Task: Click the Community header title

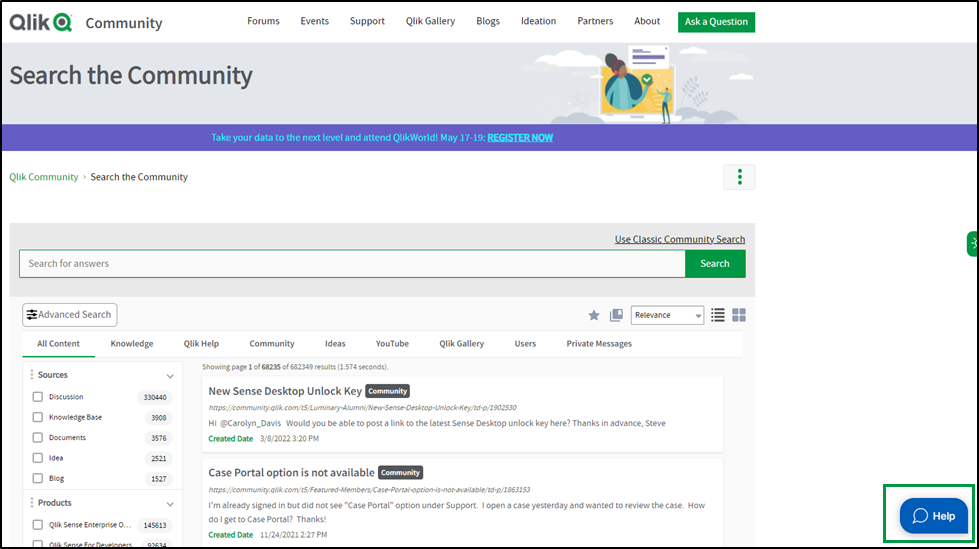Action: (x=124, y=23)
